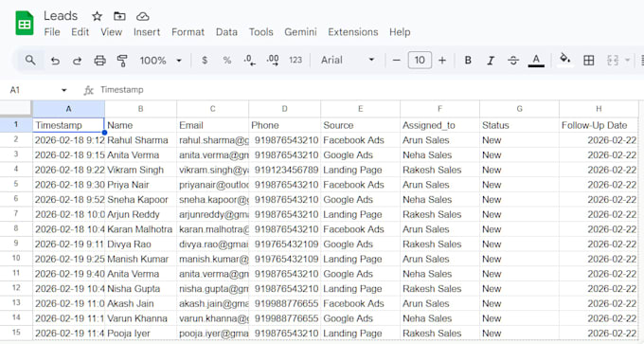Open the search menus magnifier

coord(30,60)
